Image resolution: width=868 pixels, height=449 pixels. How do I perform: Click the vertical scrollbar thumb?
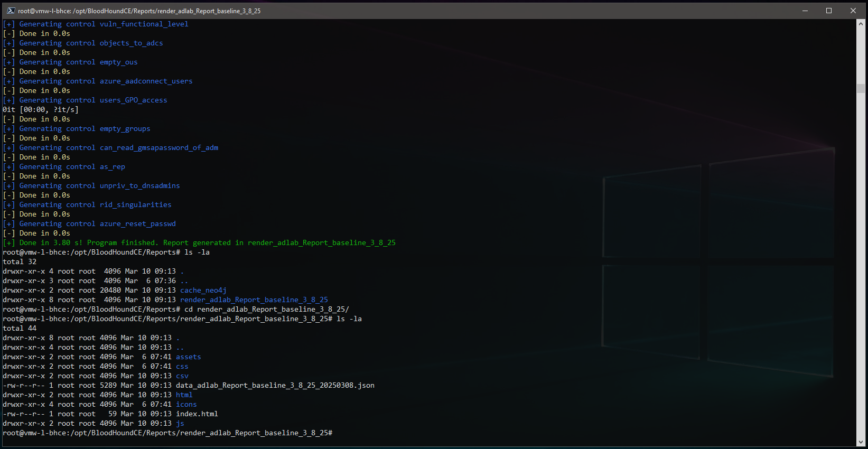coord(861,88)
